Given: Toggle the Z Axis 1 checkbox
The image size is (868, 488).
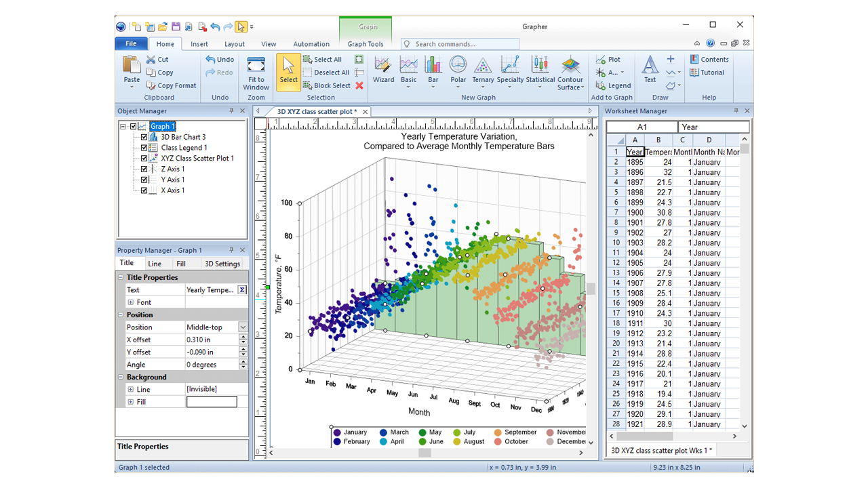Looking at the screenshot, I should tap(144, 169).
